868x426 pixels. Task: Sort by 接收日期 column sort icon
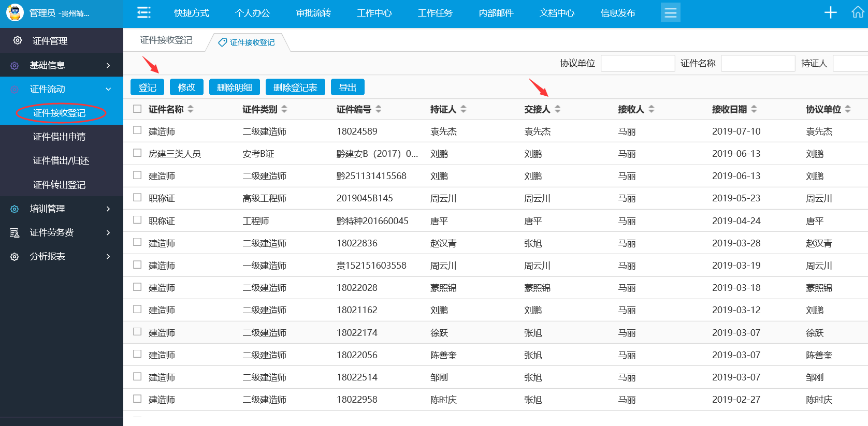[754, 109]
